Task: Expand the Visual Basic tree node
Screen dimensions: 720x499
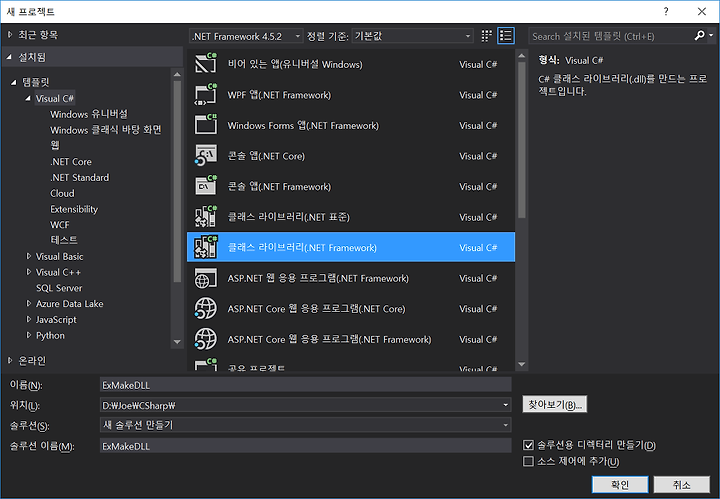Action: [28, 256]
